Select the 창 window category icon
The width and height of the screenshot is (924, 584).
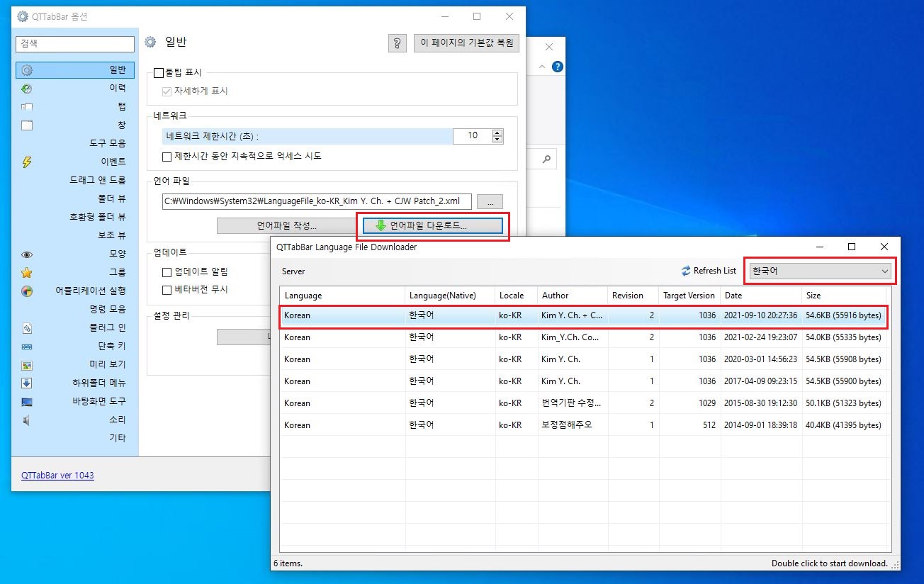27,125
